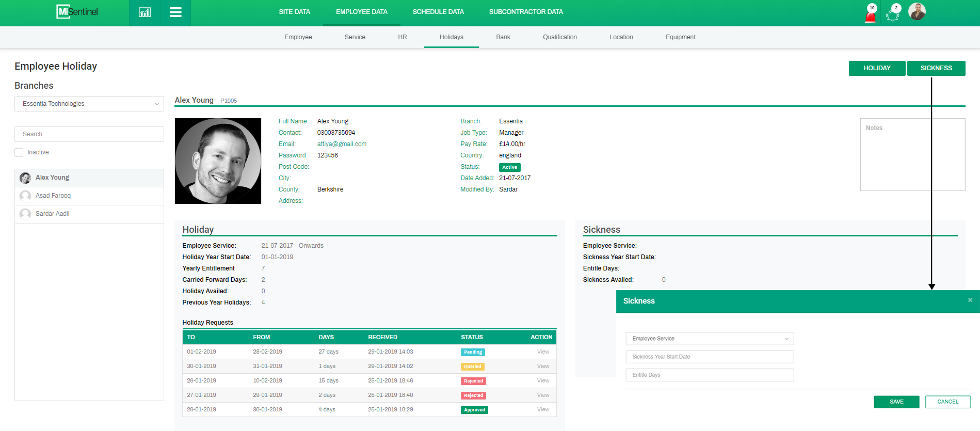Click the attiya@gmail.com email link
980x431 pixels.
[342, 144]
